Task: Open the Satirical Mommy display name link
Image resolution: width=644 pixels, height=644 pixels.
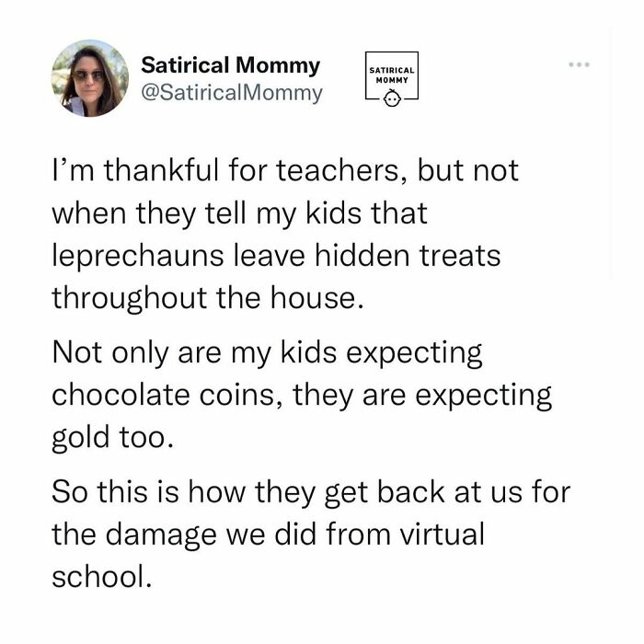Action: (230, 65)
